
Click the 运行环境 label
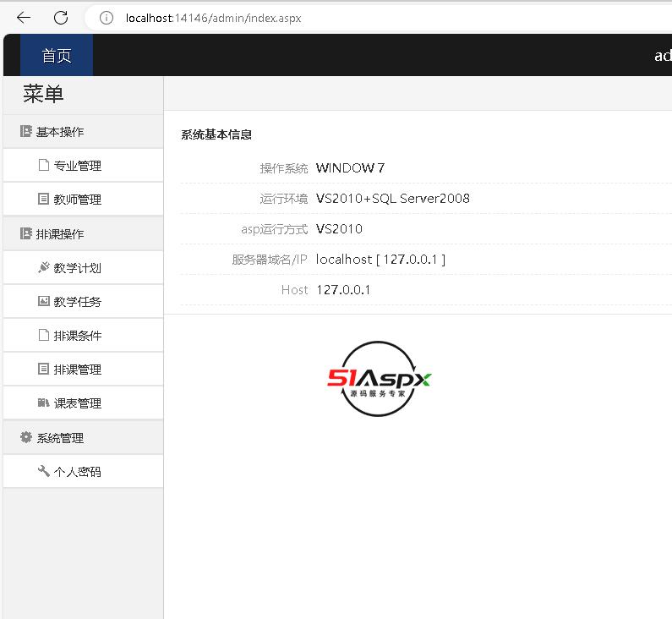pos(284,199)
